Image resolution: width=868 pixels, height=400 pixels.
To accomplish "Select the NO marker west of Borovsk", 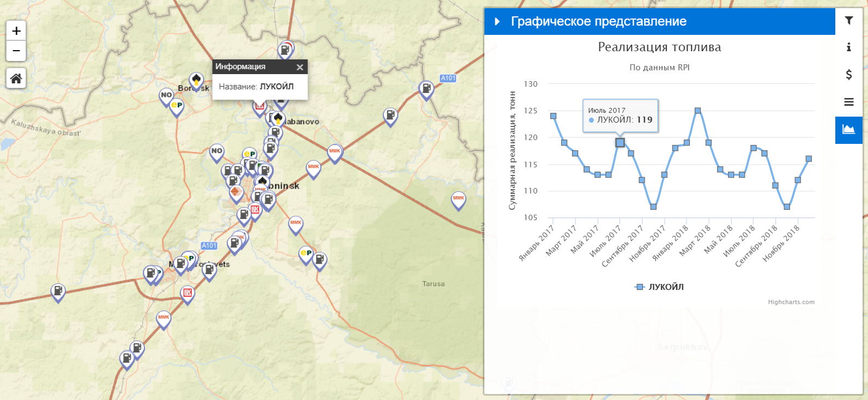I will (166, 97).
